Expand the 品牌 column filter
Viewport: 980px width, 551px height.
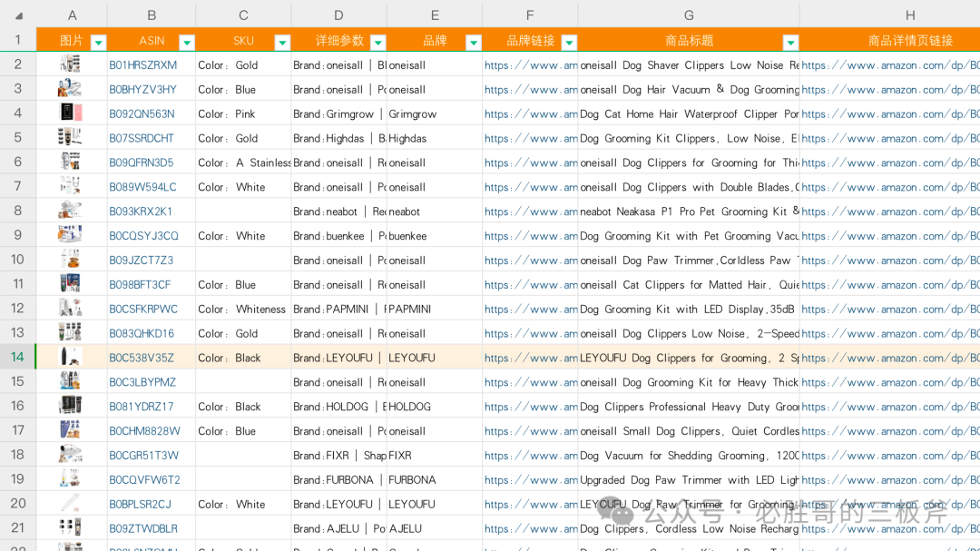pos(473,42)
